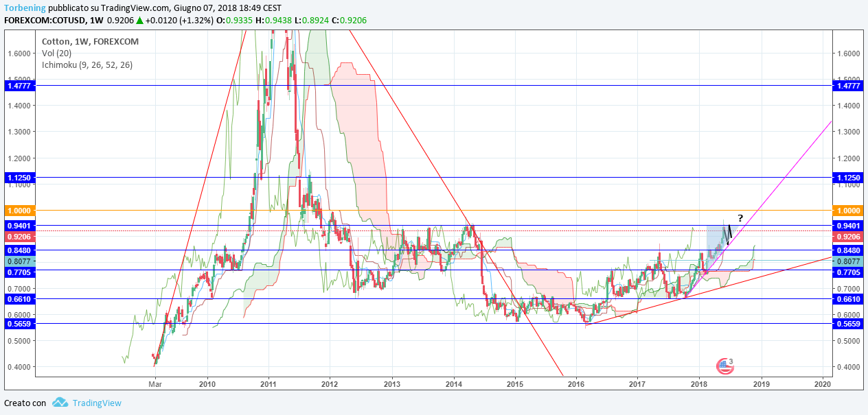Click the orange 1.0000 label on left scale
The image size is (868, 415).
coord(19,211)
